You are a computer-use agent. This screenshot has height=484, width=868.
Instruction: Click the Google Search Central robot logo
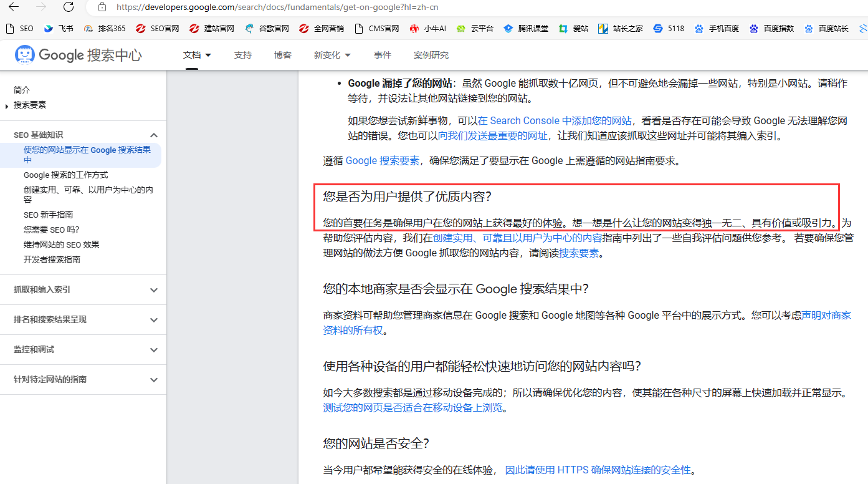(x=25, y=55)
